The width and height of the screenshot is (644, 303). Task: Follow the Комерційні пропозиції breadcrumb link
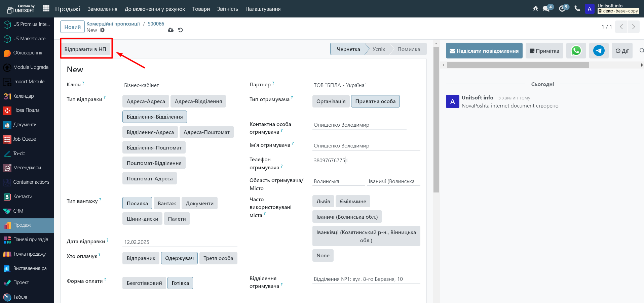click(x=113, y=24)
